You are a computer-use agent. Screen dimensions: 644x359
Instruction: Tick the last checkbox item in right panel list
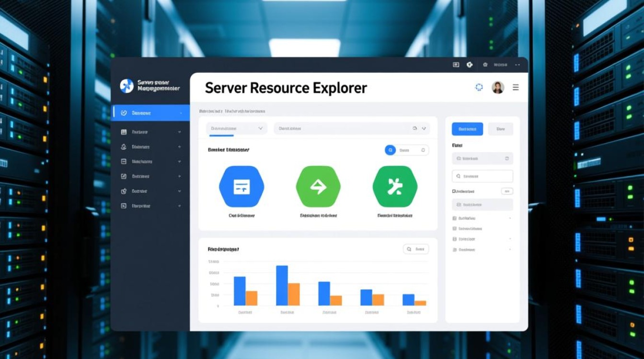455,249
